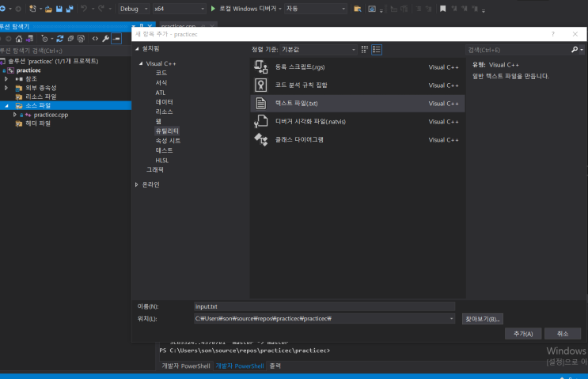This screenshot has width=588, height=379.
Task: Click the search magnifier icon in the dialog
Action: pos(574,50)
